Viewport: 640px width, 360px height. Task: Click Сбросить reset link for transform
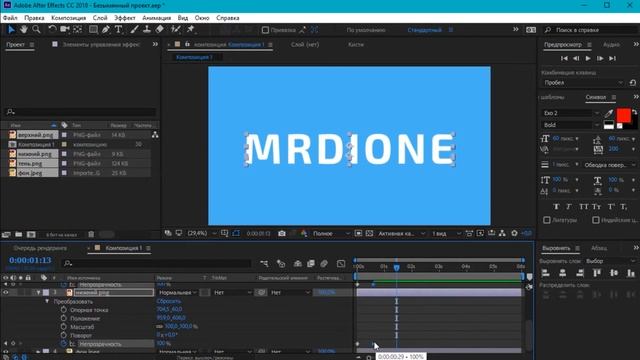click(169, 301)
